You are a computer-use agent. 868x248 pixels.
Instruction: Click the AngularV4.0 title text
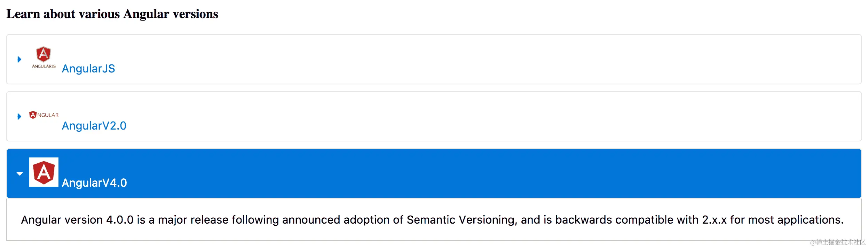pos(94,183)
